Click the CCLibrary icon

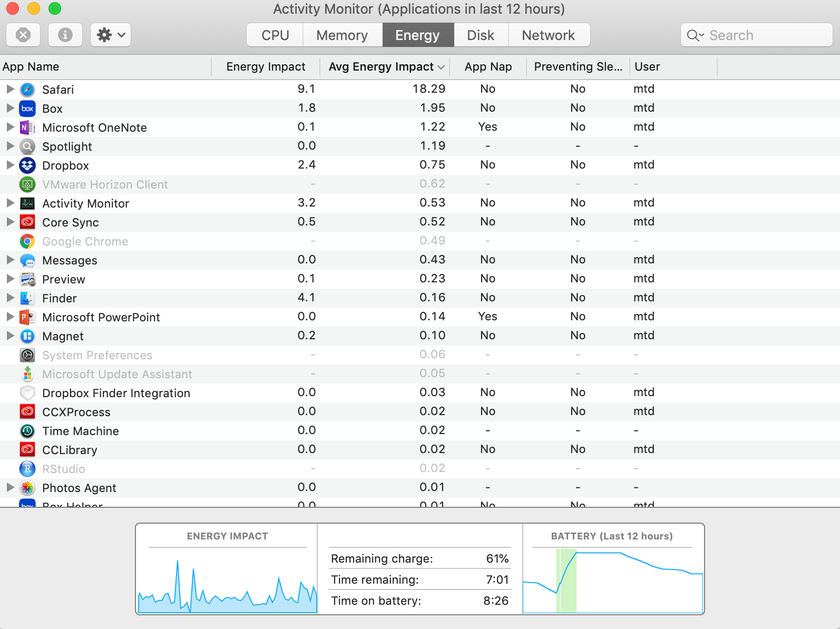(27, 450)
